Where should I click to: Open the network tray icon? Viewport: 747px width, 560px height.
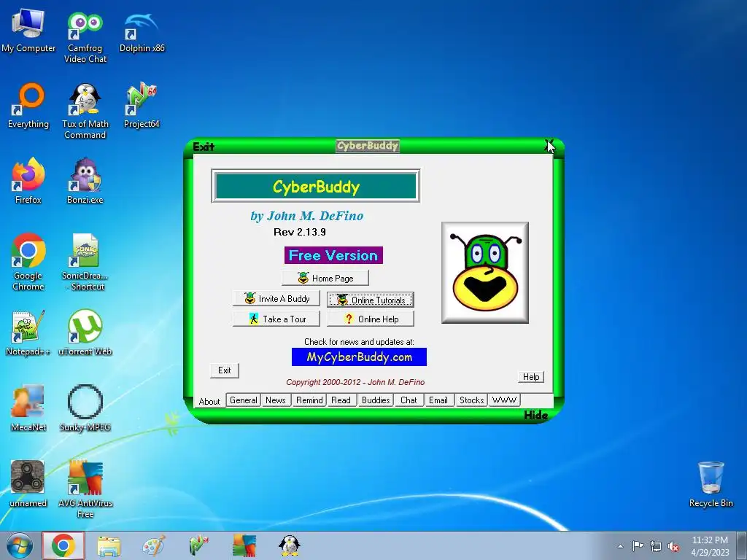tap(656, 547)
